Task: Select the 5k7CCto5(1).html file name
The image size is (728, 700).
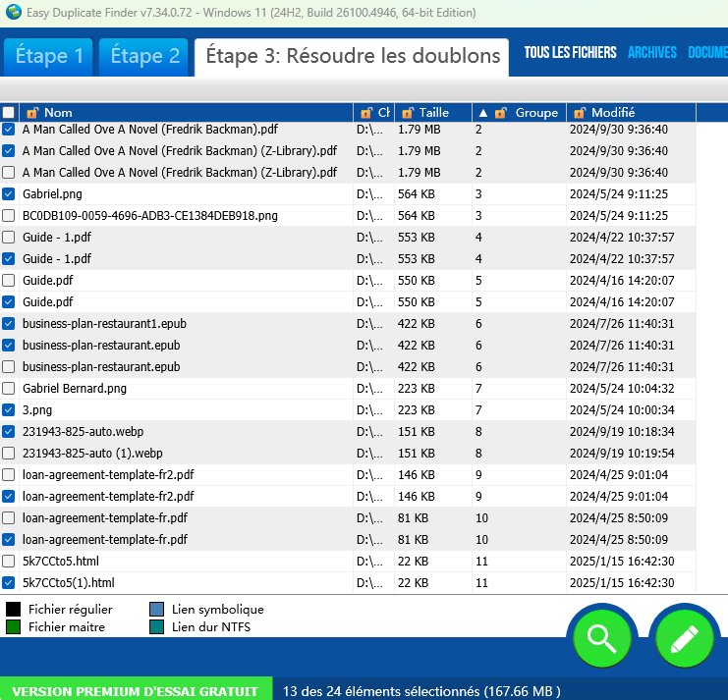Action: coord(68,582)
